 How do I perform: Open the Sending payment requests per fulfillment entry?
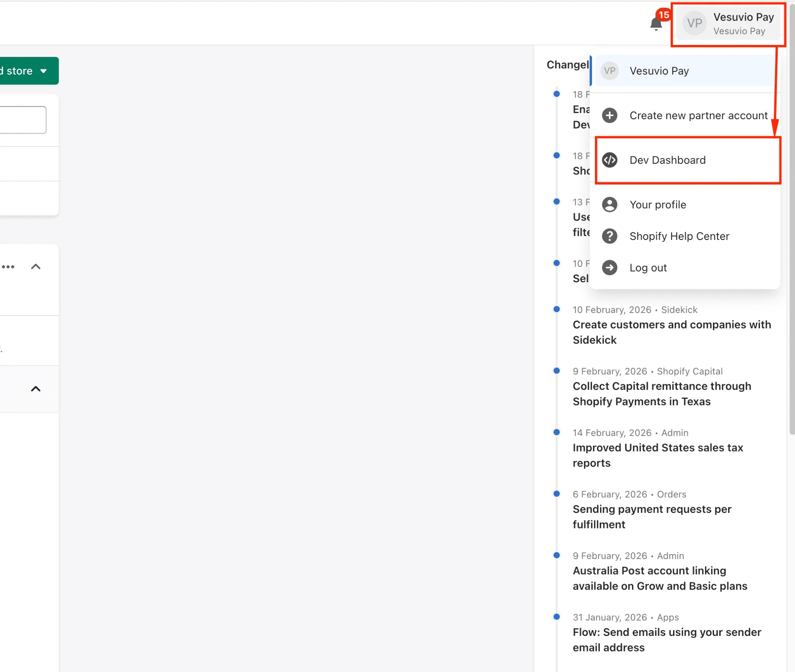651,516
